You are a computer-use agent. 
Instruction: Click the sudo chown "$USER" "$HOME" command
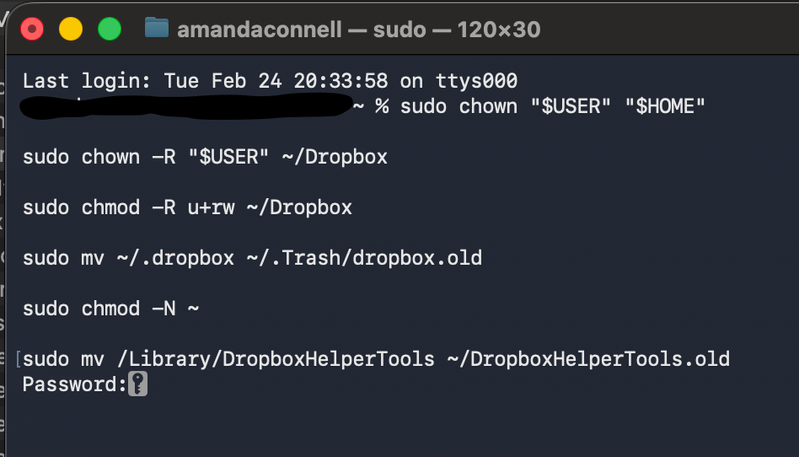[553, 106]
